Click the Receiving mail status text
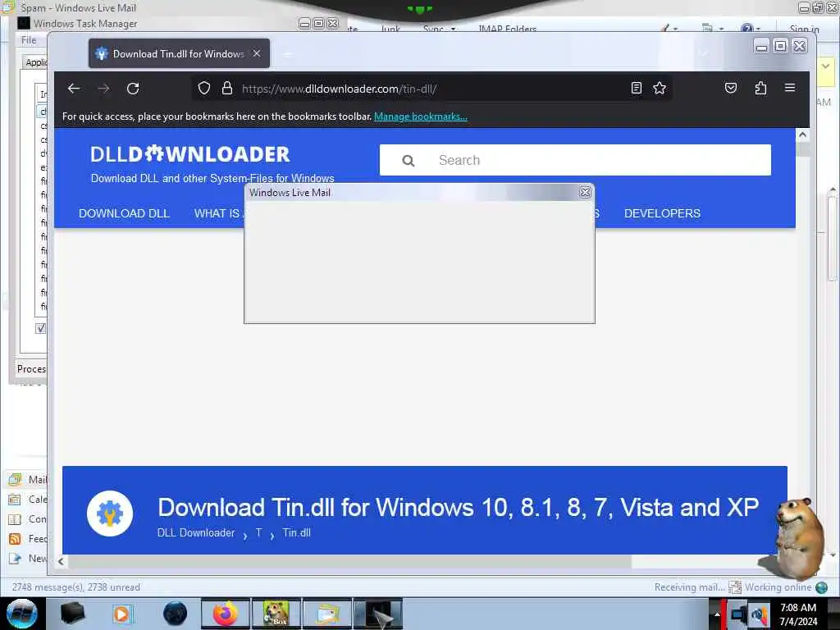Image resolution: width=840 pixels, height=630 pixels. click(689, 587)
